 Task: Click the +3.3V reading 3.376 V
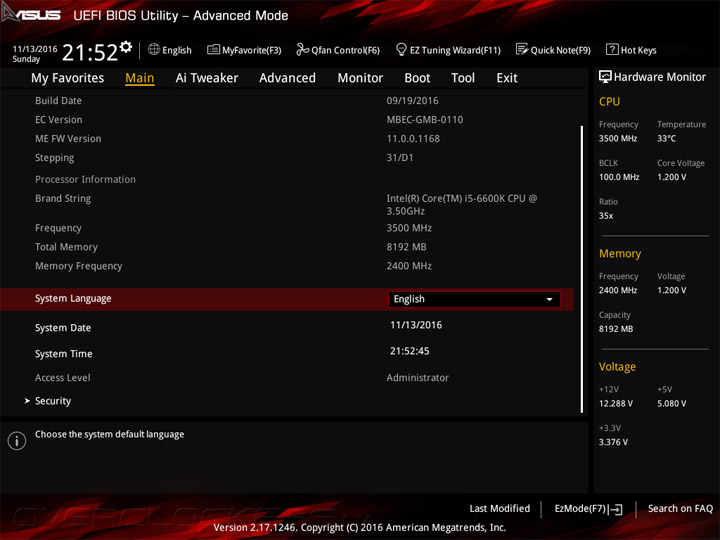(613, 442)
